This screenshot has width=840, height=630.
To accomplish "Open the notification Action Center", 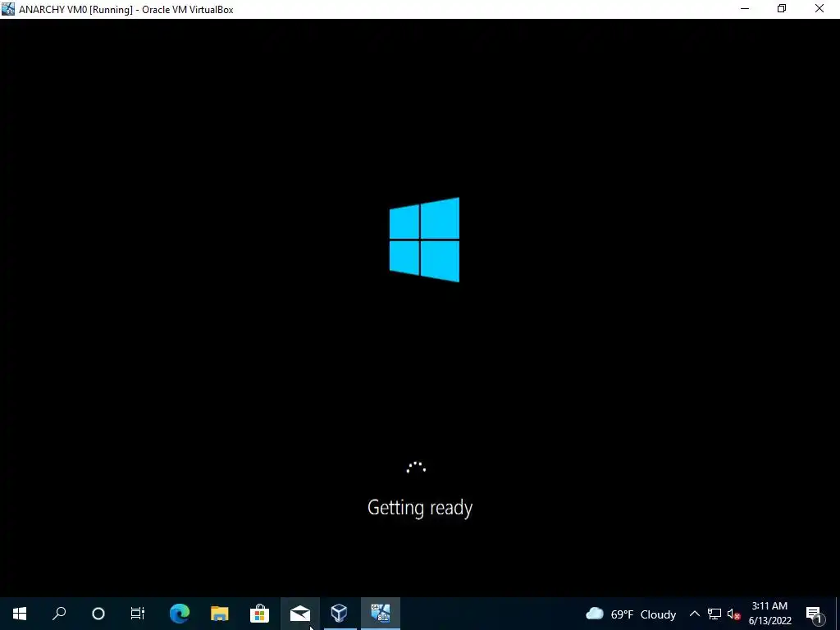I will pos(815,614).
